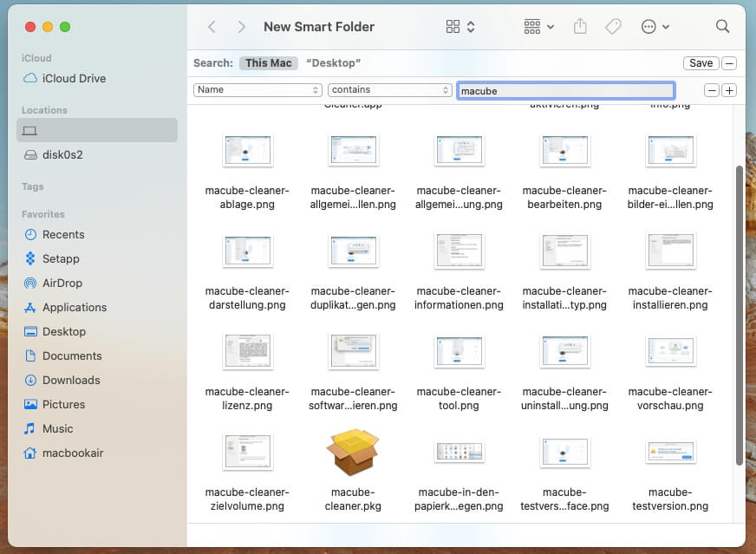Select macube-testvers...face.png thumbnail

coord(564,453)
